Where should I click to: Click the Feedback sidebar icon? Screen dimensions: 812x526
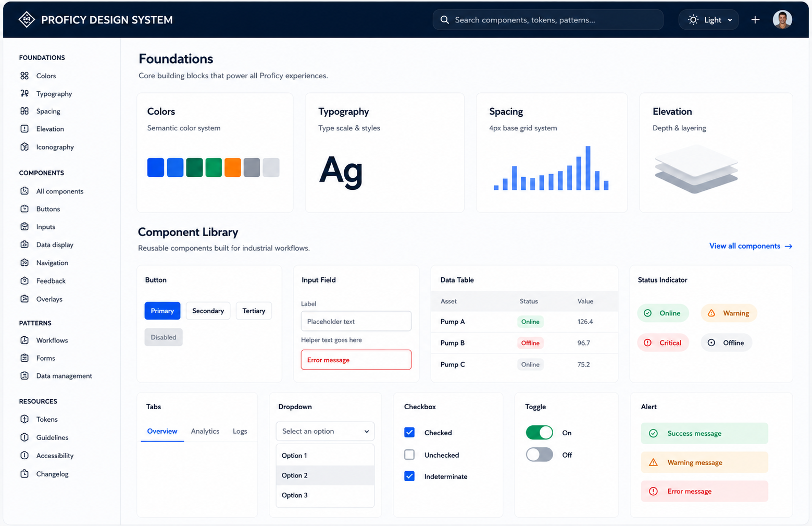24,280
